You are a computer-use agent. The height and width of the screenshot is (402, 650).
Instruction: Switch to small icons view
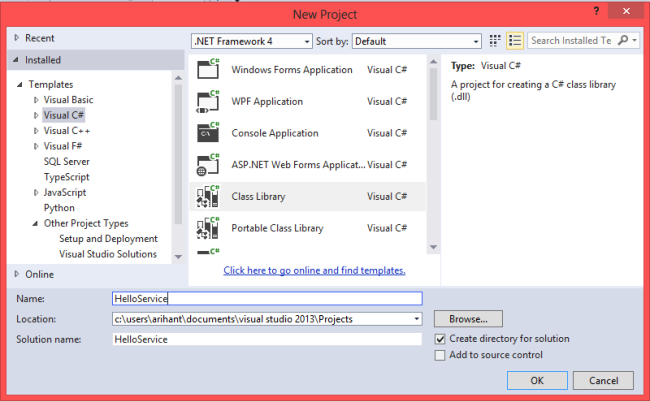pyautogui.click(x=495, y=41)
